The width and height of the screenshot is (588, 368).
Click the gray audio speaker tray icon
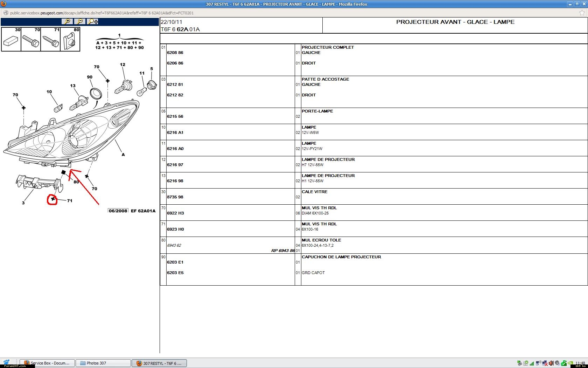coord(557,363)
